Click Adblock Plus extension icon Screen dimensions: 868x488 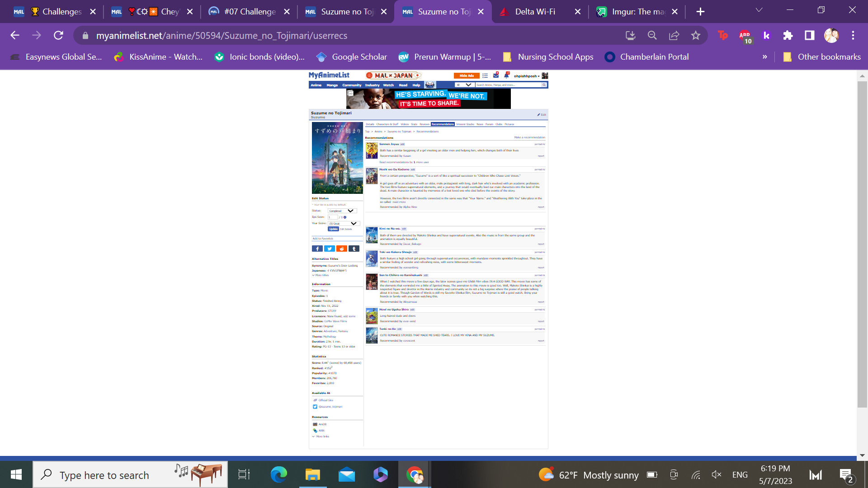tap(745, 36)
